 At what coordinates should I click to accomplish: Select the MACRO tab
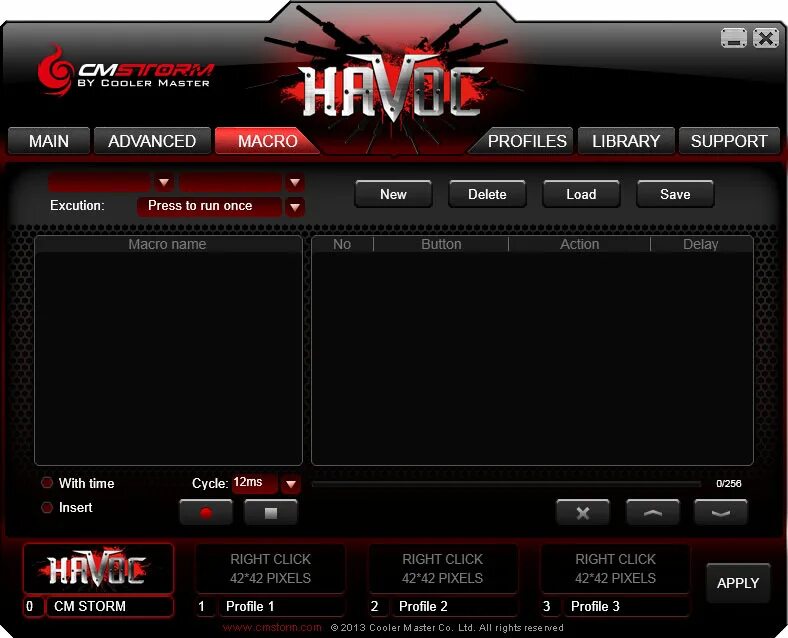click(267, 141)
